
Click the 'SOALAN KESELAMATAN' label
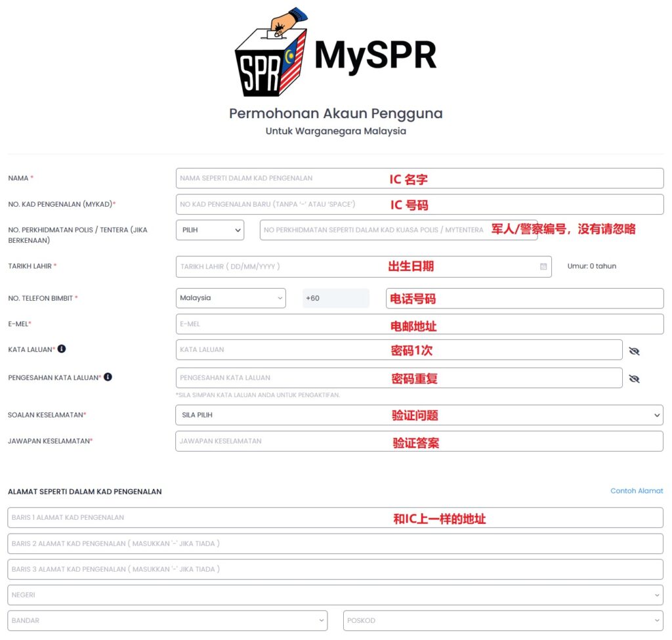(47, 415)
